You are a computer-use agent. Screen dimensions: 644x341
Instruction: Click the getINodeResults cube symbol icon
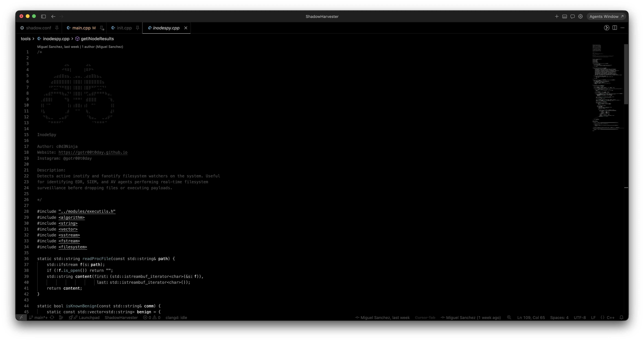point(77,39)
